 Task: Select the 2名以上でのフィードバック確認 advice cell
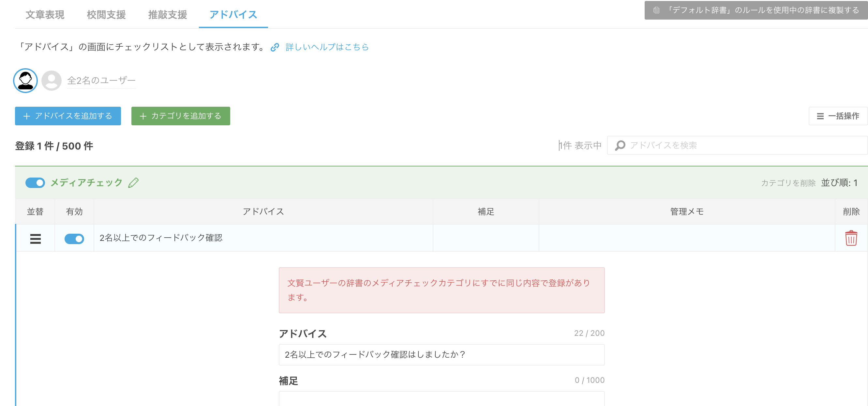tap(263, 238)
